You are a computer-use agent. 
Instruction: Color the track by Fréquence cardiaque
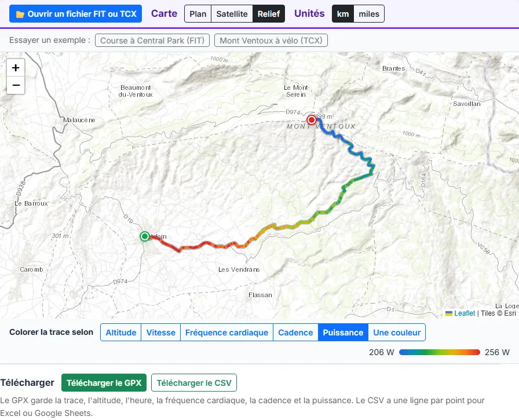point(226,333)
